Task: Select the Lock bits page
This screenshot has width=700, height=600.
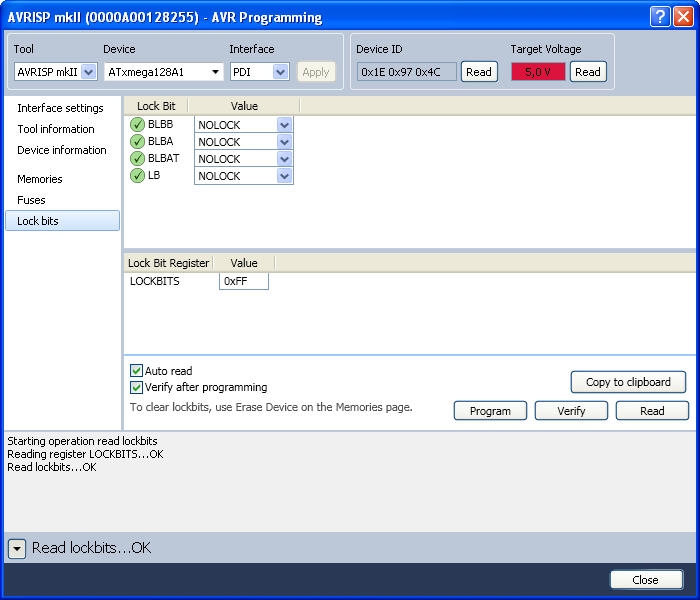Action: click(62, 221)
